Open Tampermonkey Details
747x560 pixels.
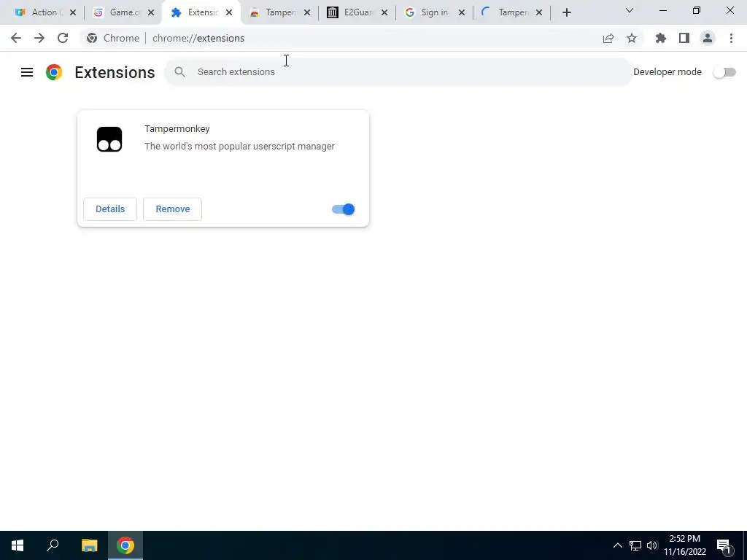110,209
